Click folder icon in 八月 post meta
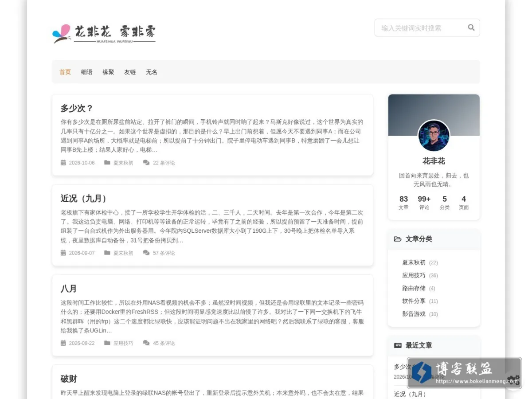 coord(107,343)
